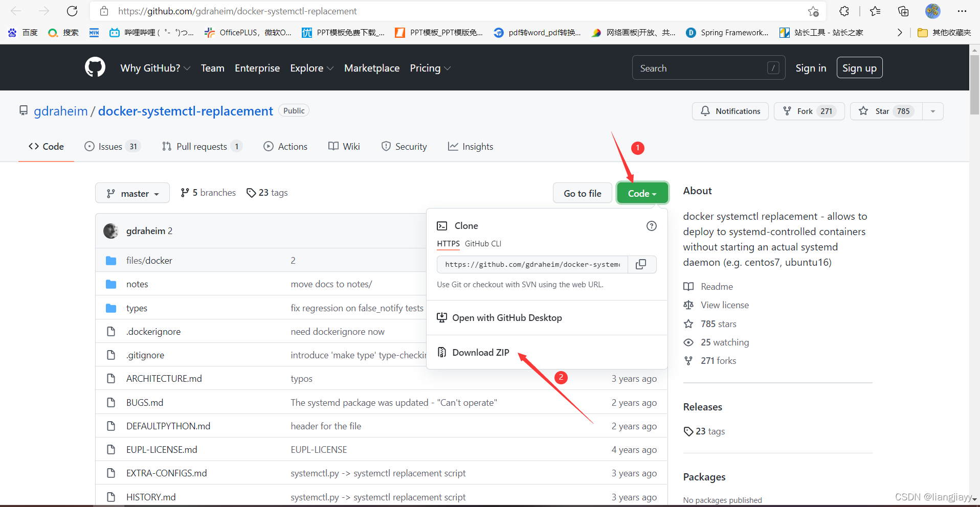
Task: Click gdraheim's avatar in commit header
Action: (111, 231)
